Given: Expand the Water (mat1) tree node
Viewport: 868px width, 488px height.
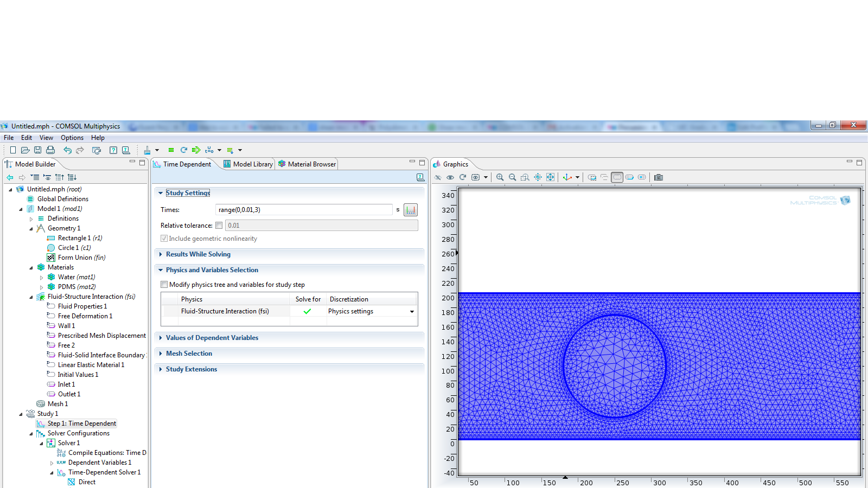Looking at the screenshot, I should pyautogui.click(x=42, y=277).
